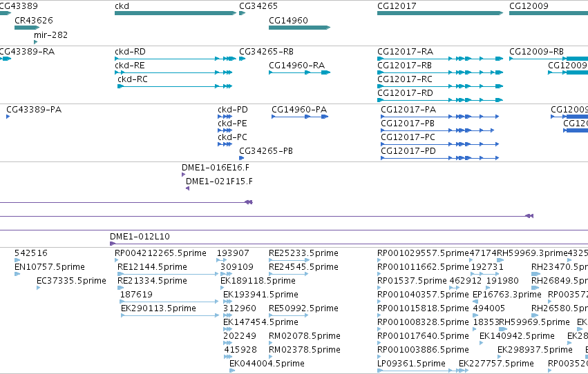This screenshot has width=588, height=374.
Task: Select protein CG43389-PA
Action: (8, 117)
